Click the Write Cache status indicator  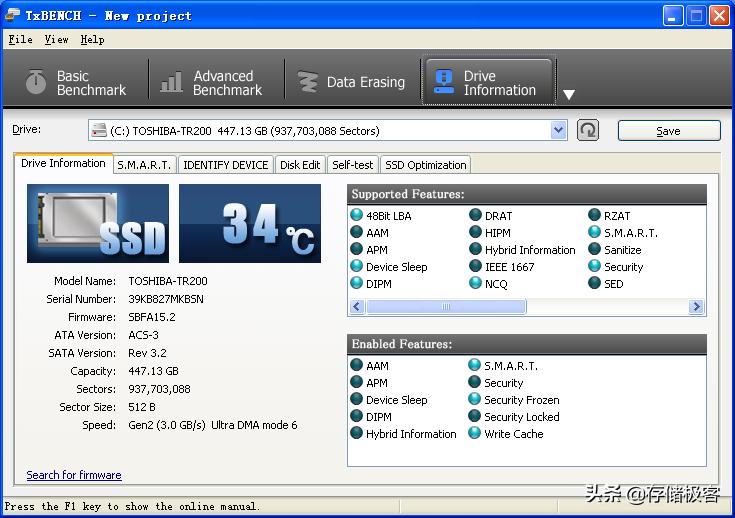point(475,434)
